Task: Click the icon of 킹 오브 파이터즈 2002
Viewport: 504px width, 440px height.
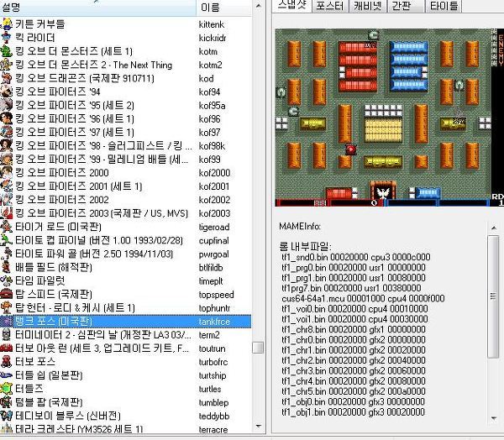Action: coord(7,200)
